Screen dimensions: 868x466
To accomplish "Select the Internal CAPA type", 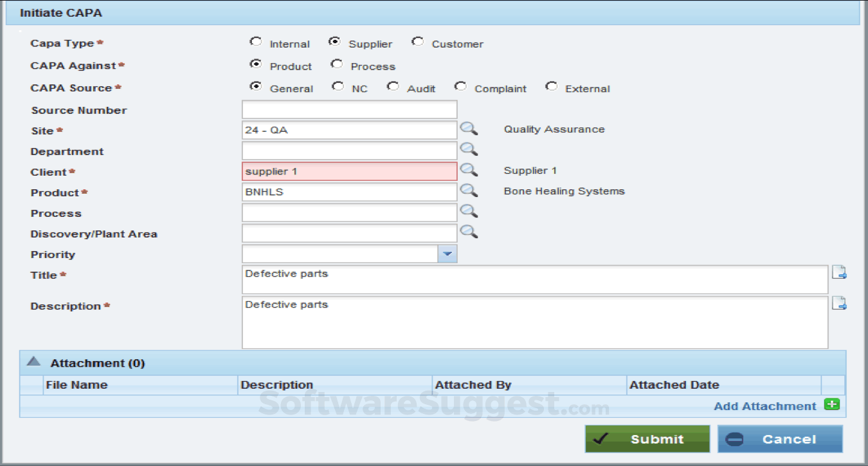I will click(257, 41).
